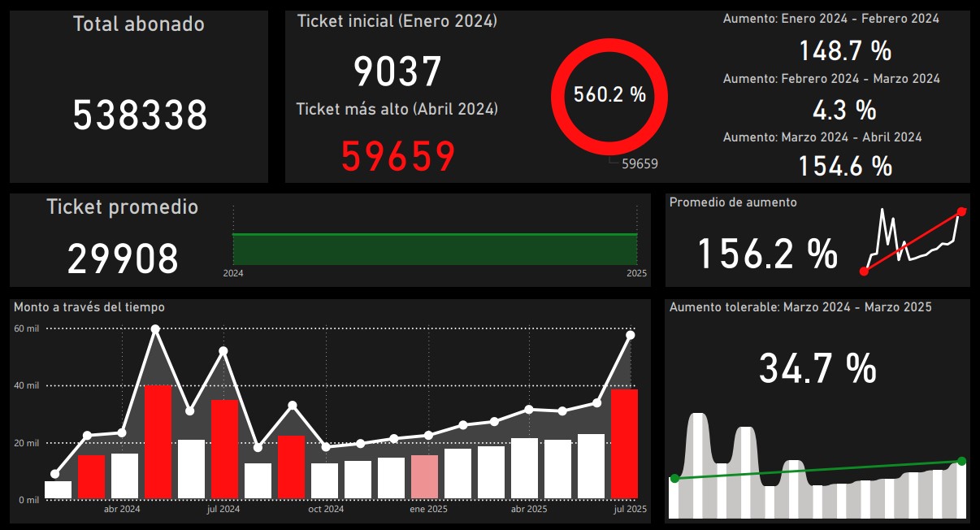Click the small 59659 label below the donut

pyautogui.click(x=639, y=163)
